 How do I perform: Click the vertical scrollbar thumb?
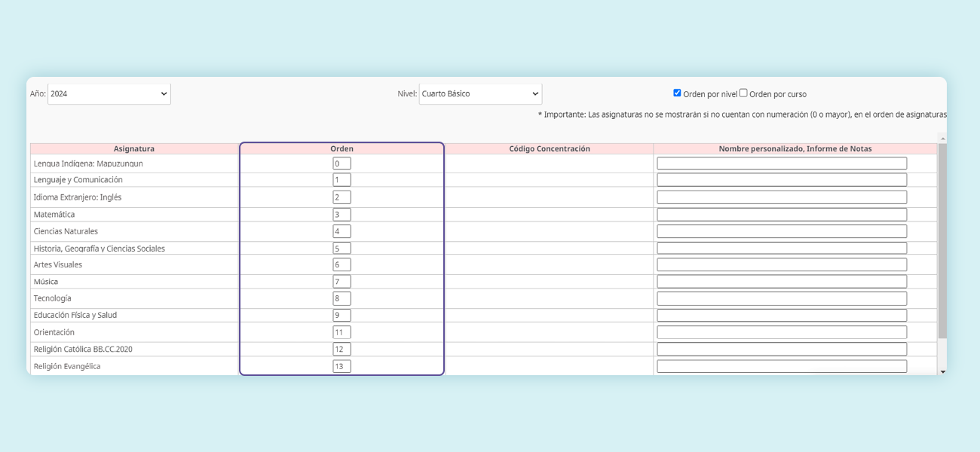click(x=942, y=240)
